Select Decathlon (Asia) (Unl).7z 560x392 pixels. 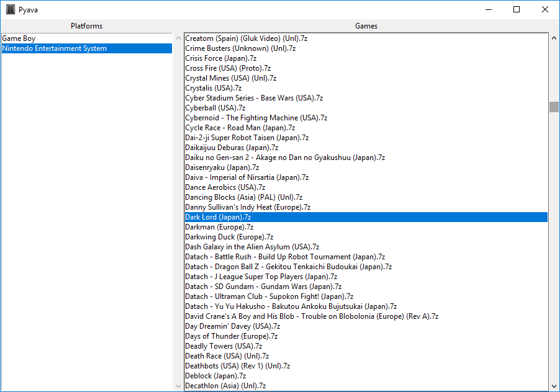click(366, 386)
